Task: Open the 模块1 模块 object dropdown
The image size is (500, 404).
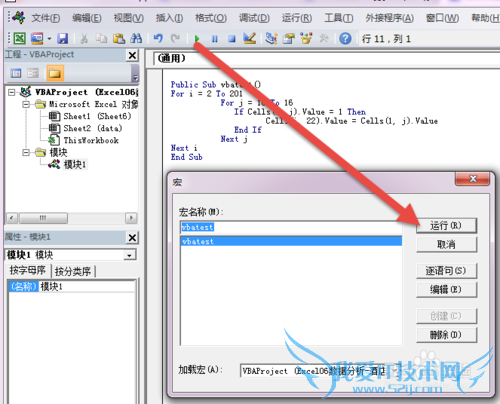Action: (x=129, y=255)
